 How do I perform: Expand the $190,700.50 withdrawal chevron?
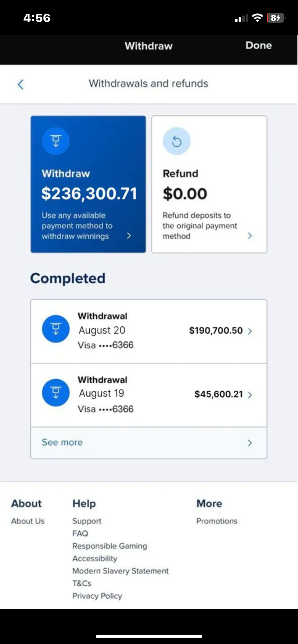point(250,331)
